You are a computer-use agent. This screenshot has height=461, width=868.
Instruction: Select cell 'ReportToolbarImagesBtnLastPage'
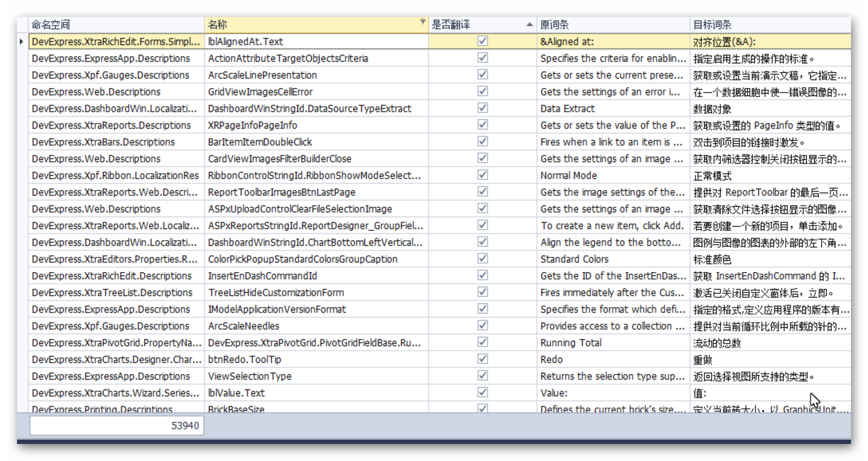coord(317,192)
